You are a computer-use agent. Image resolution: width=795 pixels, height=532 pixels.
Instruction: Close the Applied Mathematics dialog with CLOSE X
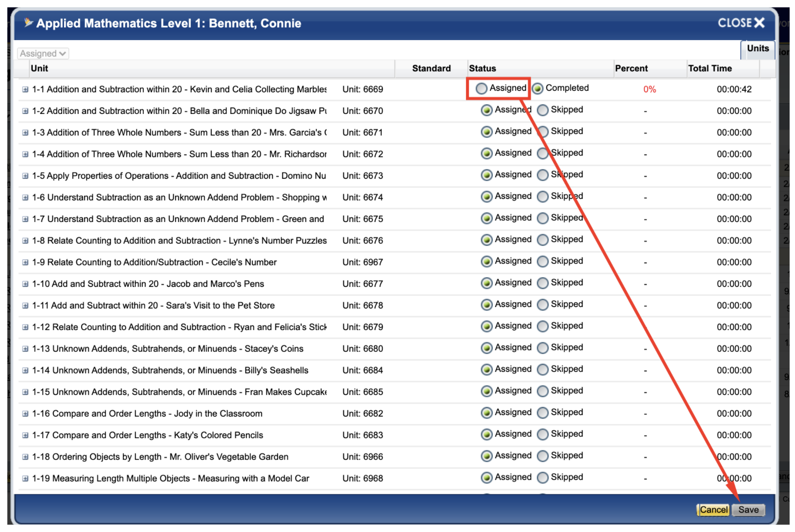pos(741,22)
